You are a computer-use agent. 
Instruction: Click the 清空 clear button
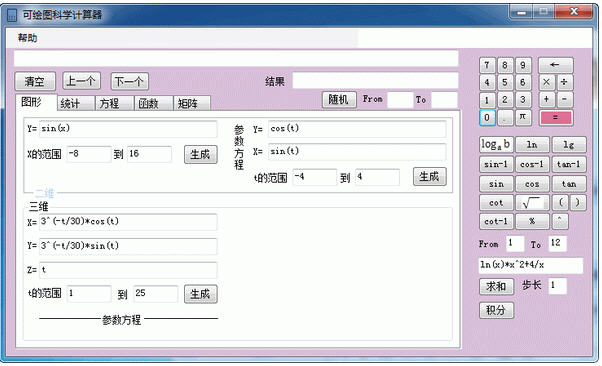click(35, 81)
